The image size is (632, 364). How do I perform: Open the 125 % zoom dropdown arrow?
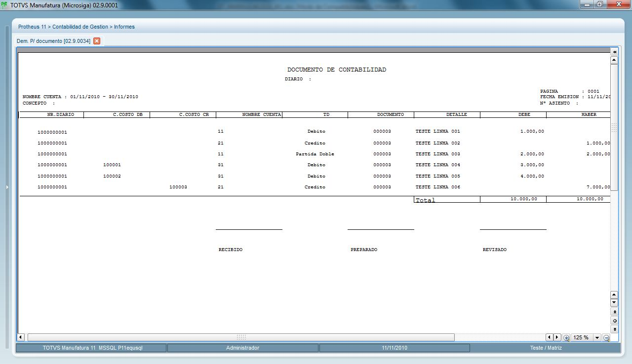click(597, 338)
